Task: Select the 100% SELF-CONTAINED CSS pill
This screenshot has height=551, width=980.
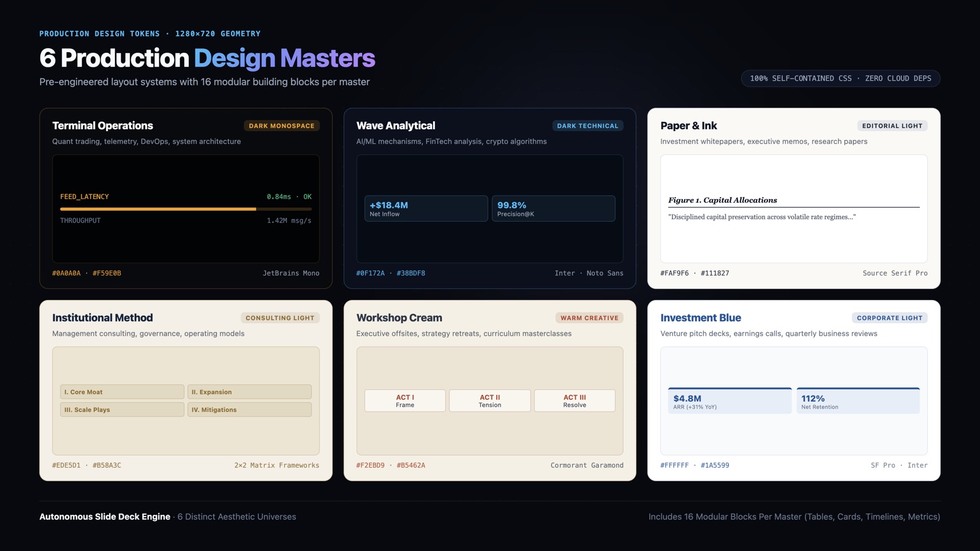Action: tap(840, 78)
